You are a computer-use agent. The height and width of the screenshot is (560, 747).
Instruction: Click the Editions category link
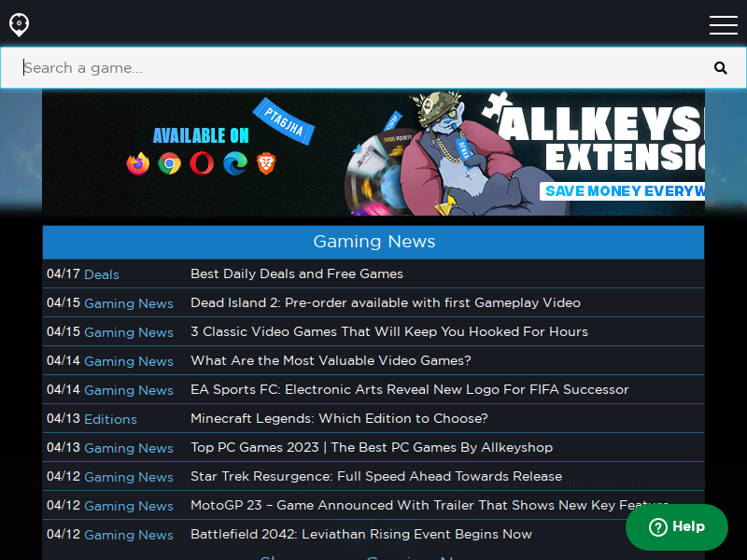point(110,419)
